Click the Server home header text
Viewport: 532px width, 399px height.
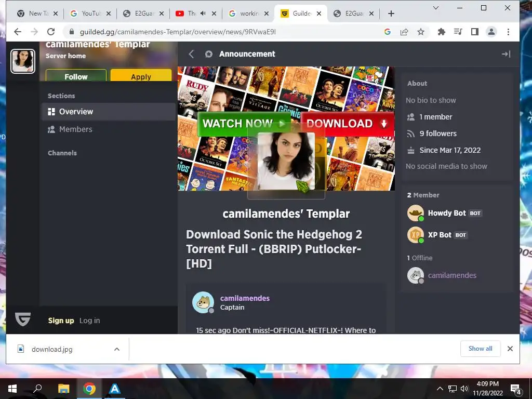pyautogui.click(x=66, y=56)
